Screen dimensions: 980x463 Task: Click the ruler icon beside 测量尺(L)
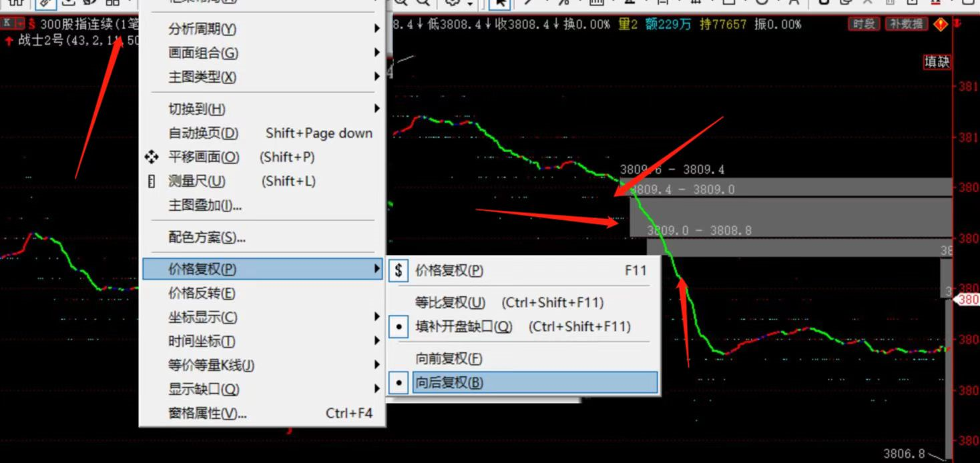pos(152,181)
